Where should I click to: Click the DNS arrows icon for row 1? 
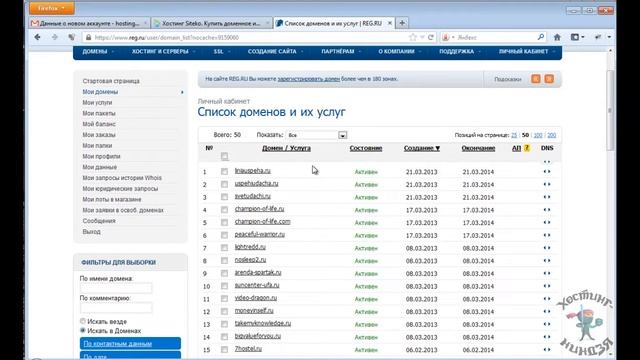(x=547, y=171)
